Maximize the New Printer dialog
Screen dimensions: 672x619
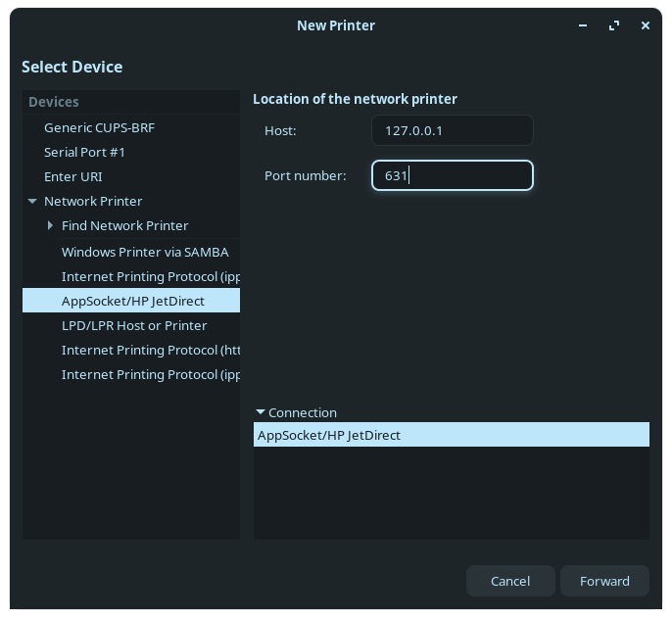614,25
